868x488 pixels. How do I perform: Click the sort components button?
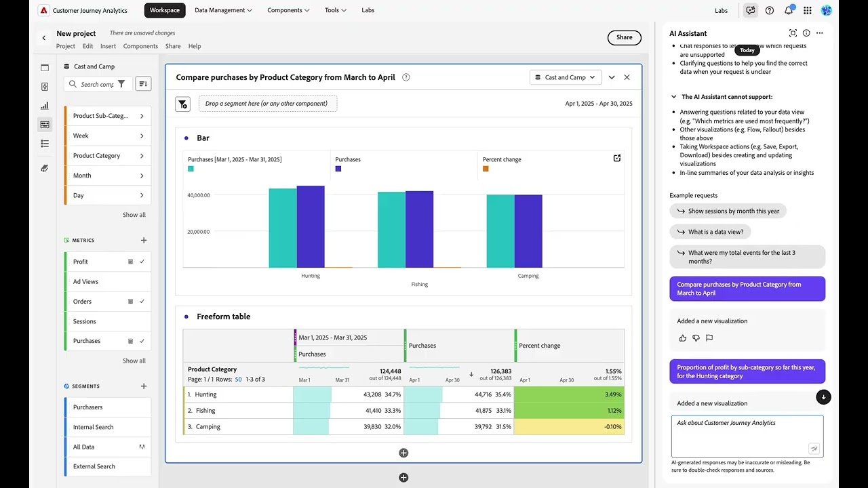143,84
